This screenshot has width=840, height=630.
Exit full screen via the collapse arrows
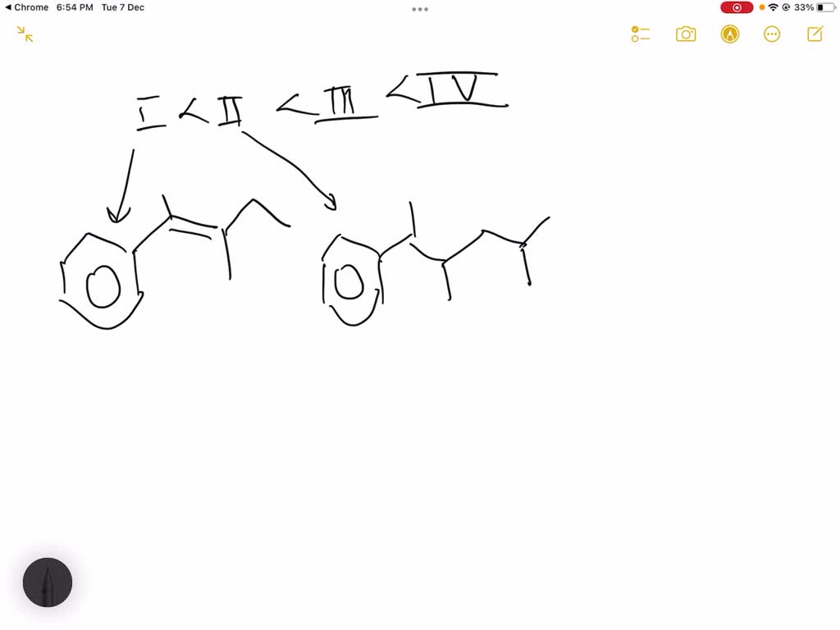(23, 34)
